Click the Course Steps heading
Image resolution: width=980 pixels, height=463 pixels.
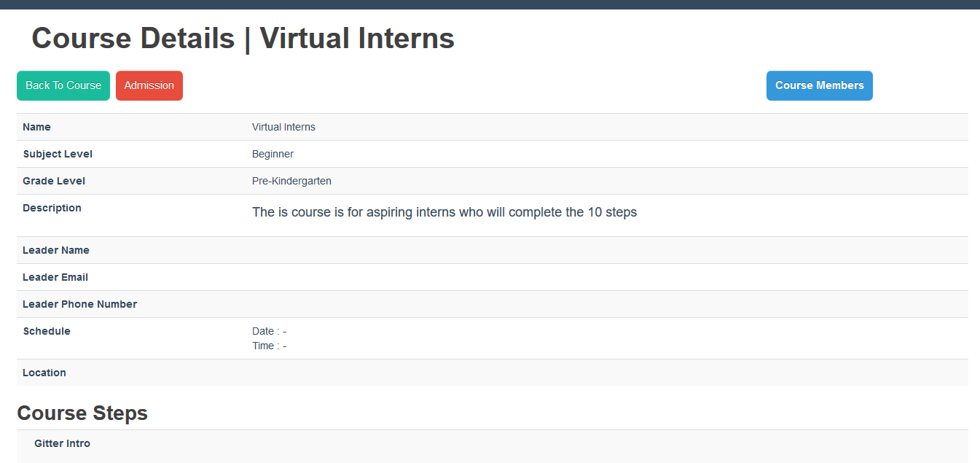click(82, 413)
